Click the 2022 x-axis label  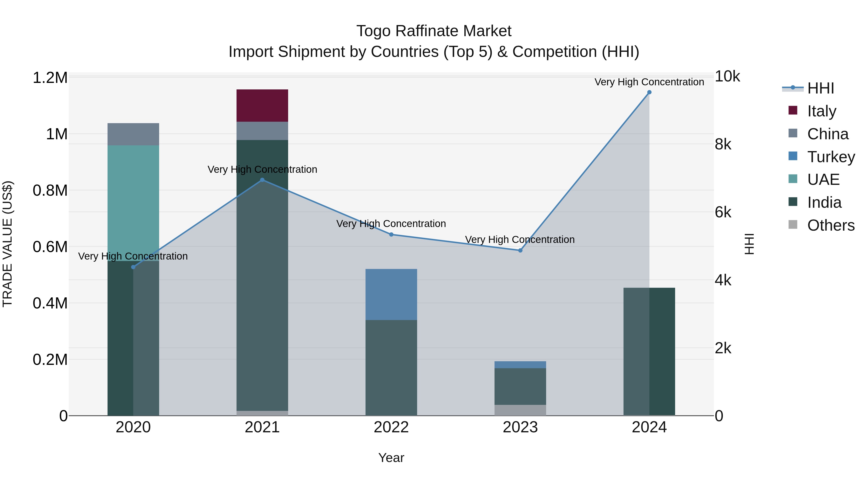coord(391,427)
